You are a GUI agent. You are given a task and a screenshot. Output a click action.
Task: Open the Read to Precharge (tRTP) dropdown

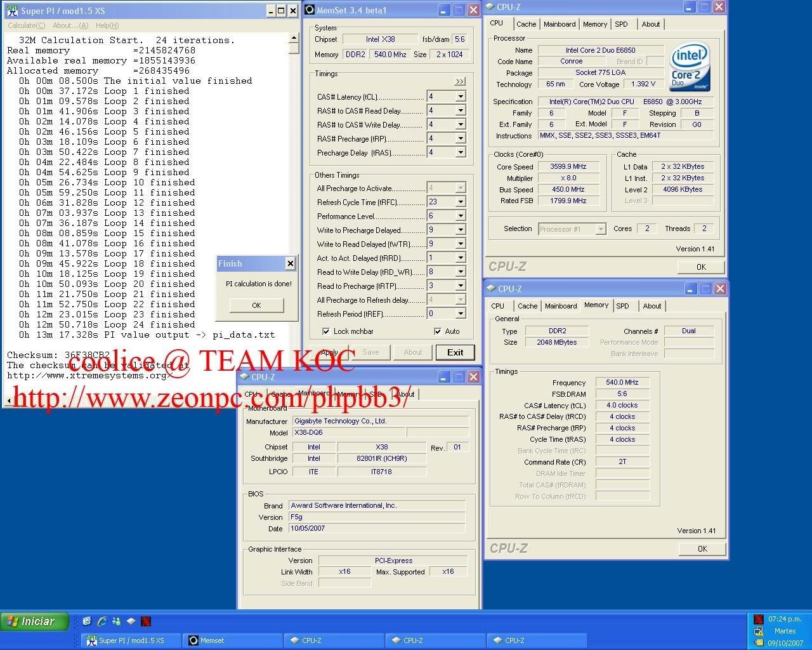coord(461,286)
